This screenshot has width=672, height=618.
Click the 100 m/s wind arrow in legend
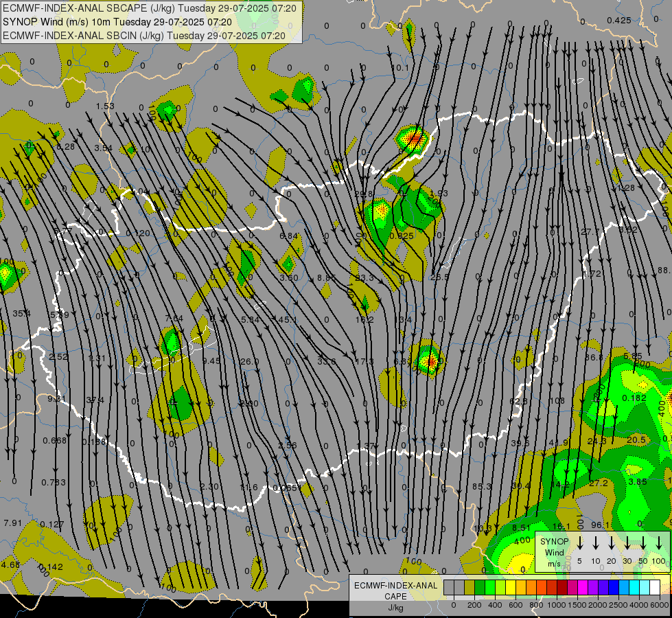(x=659, y=543)
